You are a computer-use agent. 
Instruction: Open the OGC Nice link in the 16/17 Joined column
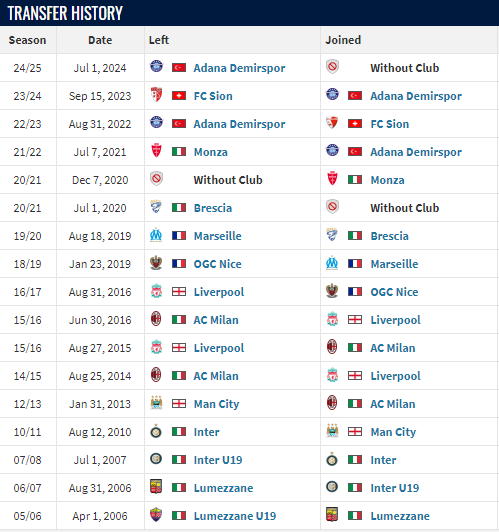click(394, 292)
